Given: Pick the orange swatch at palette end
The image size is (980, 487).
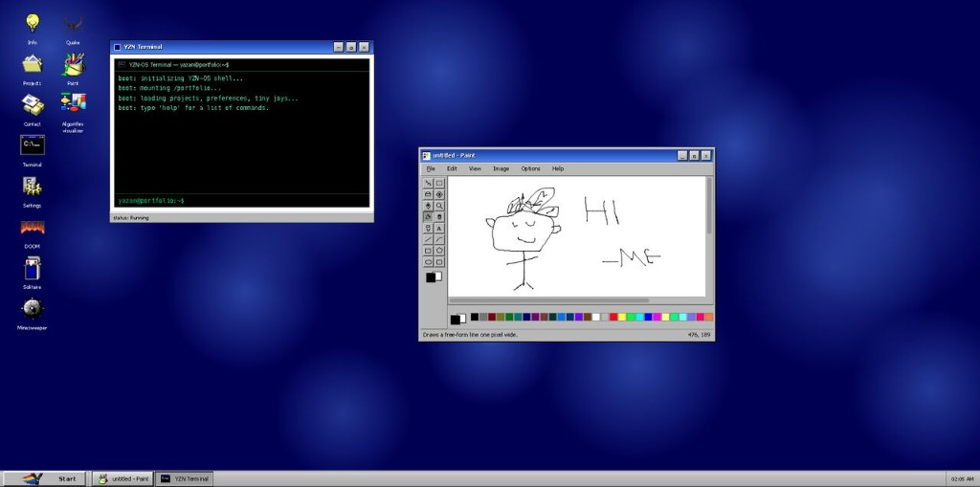Looking at the screenshot, I should pyautogui.click(x=709, y=317).
